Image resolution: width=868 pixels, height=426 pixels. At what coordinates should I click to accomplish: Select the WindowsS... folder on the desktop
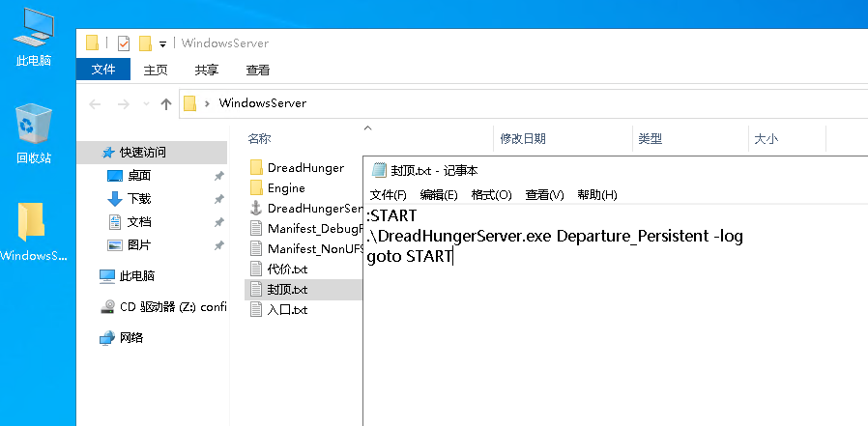point(33,231)
